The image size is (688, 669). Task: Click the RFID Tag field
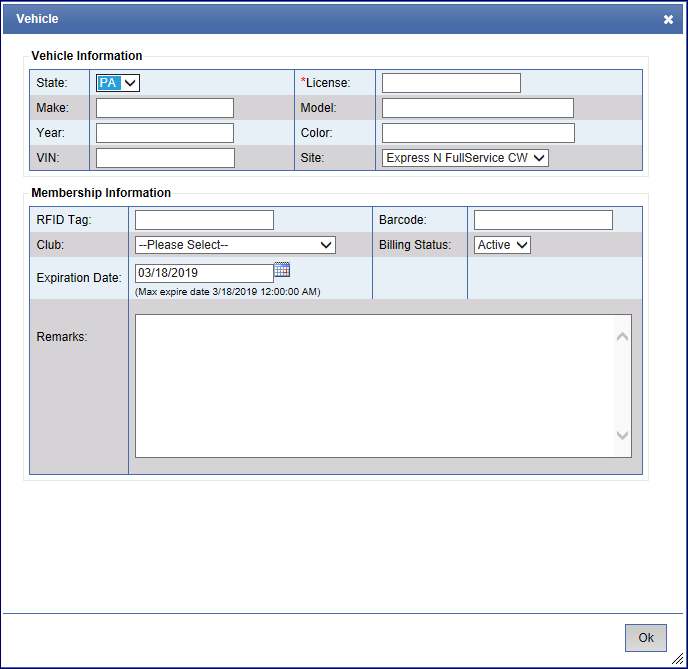204,220
